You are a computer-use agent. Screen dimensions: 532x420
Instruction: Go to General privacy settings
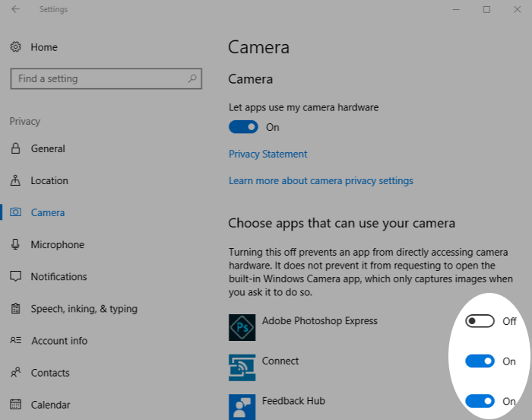coord(48,149)
